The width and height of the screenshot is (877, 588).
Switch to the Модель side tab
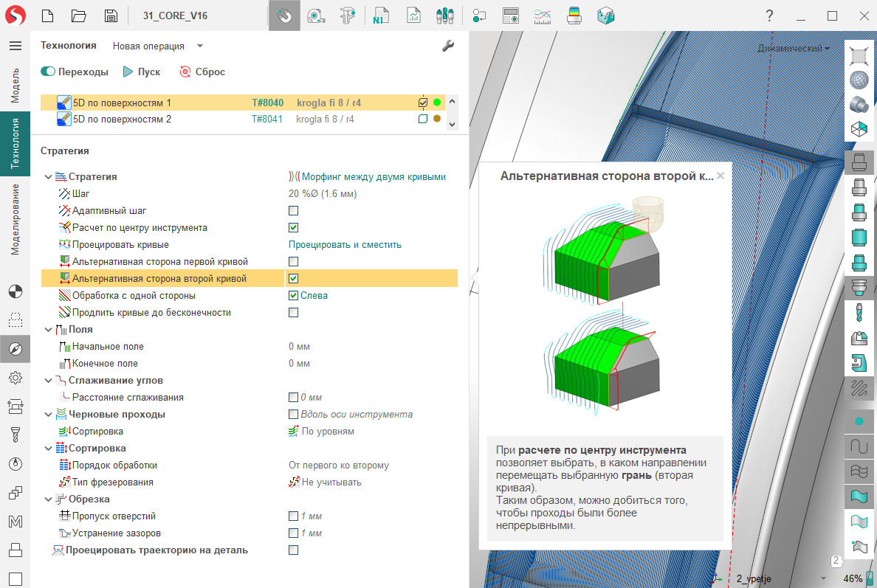(x=15, y=85)
